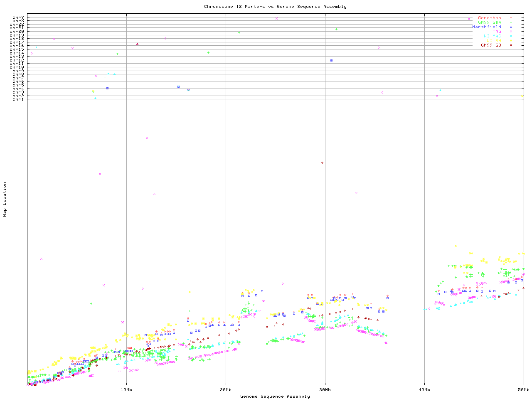Click the chr1 y-axis label
Viewport: 532px width, 399px height.
(x=18, y=99)
